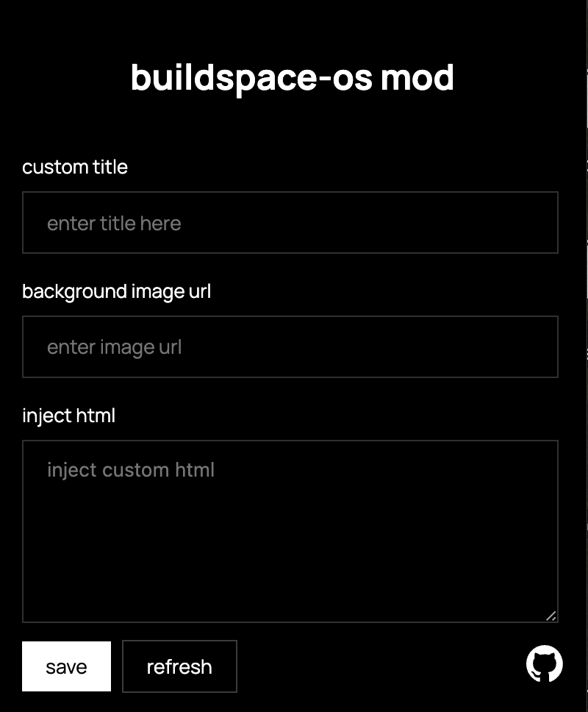The width and height of the screenshot is (588, 712).
Task: Click the "enter image url" placeholder text
Action: (114, 347)
